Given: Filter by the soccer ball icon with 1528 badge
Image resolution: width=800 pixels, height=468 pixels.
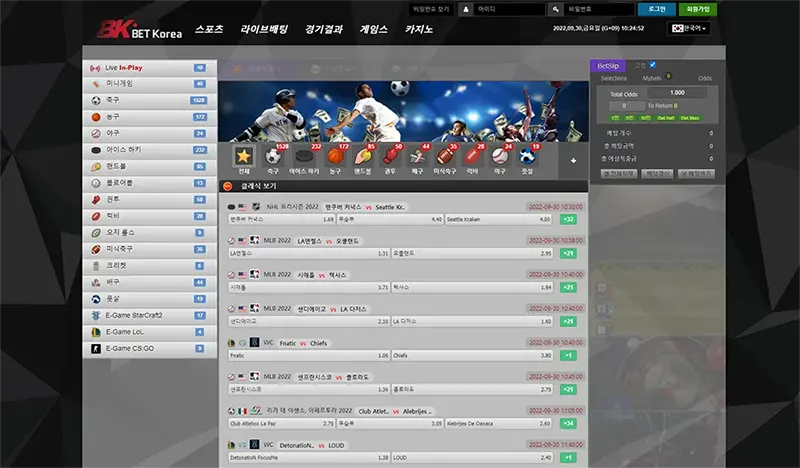Looking at the screenshot, I should click(273, 156).
